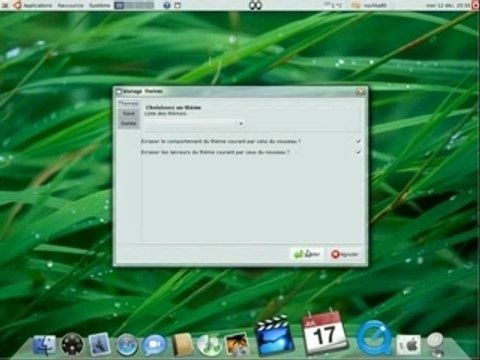Open the Dashboard dock icon

pos(72,344)
